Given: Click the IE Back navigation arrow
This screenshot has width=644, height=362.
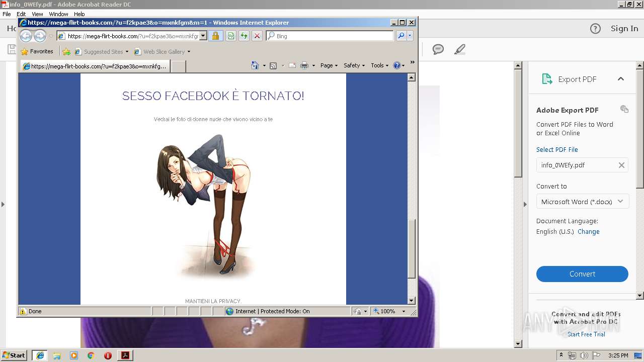Looking at the screenshot, I should [26, 36].
